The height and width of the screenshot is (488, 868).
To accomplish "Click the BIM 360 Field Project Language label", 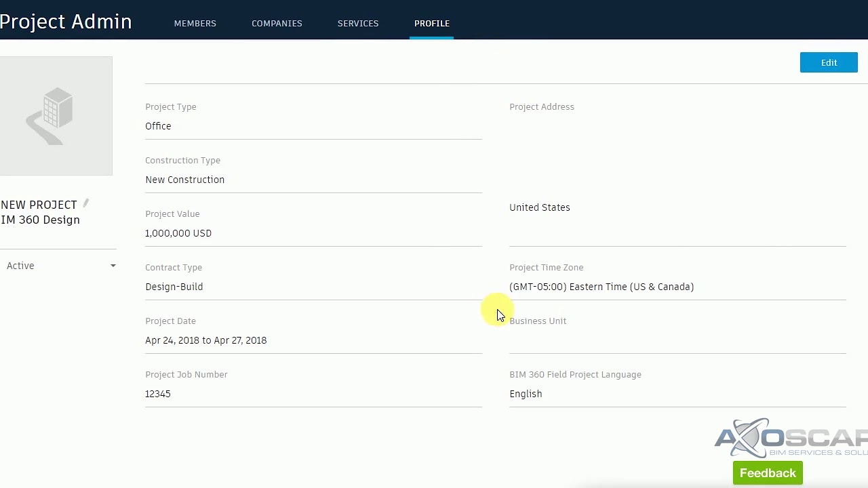I will (575, 375).
